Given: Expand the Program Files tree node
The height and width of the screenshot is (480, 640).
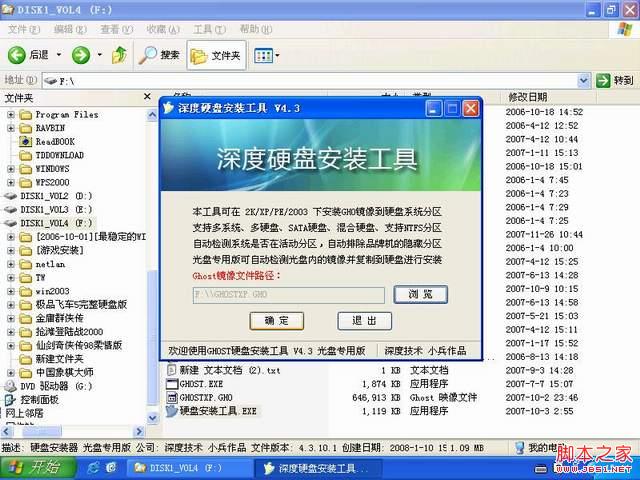Looking at the screenshot, I should [x=11, y=115].
